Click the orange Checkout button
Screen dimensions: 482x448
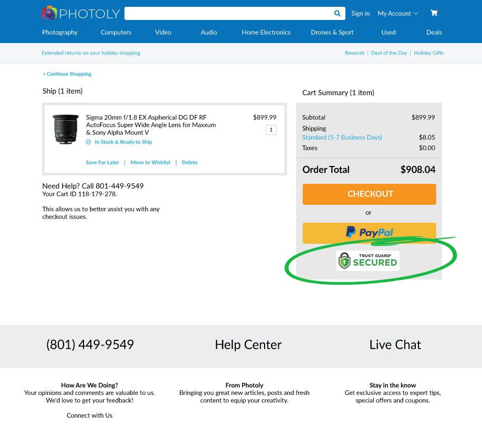369,194
